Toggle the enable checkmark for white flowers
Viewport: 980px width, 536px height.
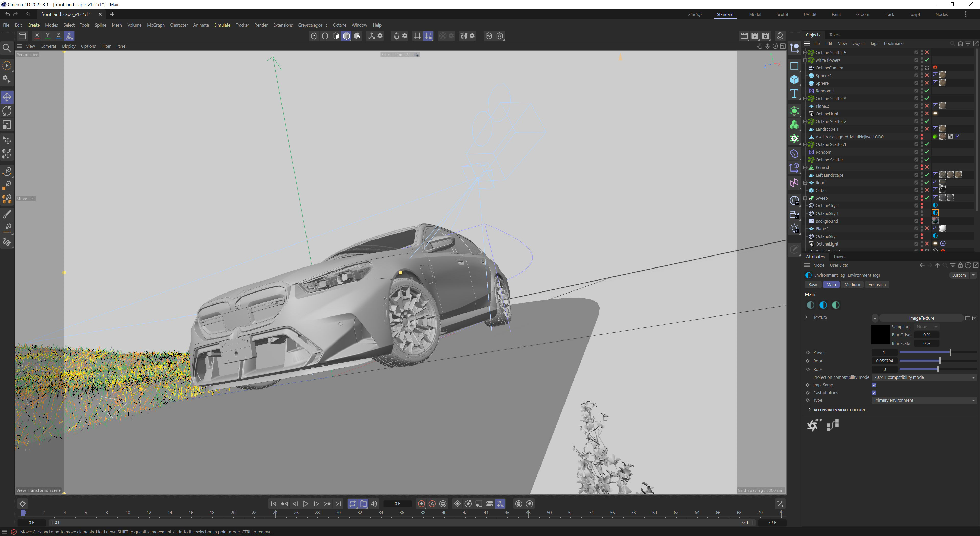(x=927, y=60)
